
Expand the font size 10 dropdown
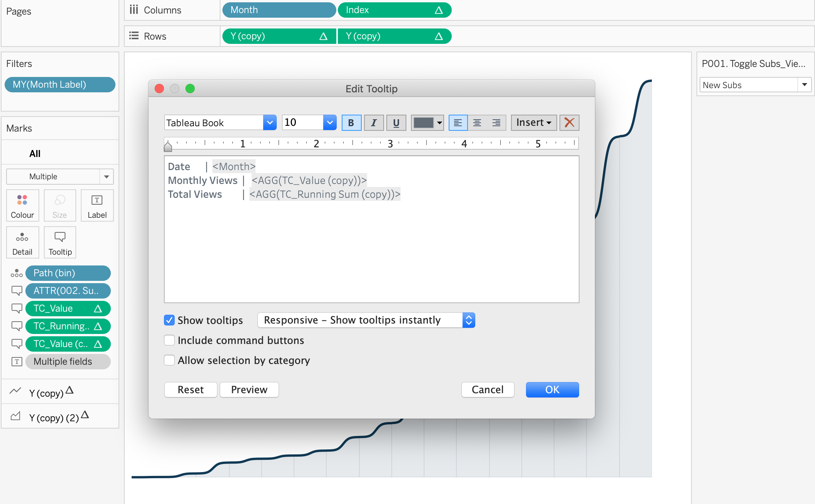pos(330,123)
